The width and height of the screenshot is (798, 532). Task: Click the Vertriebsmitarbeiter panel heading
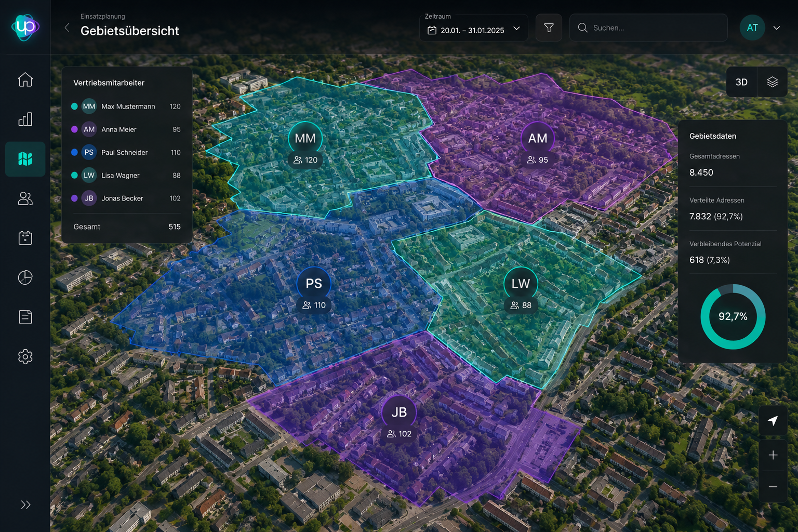109,83
